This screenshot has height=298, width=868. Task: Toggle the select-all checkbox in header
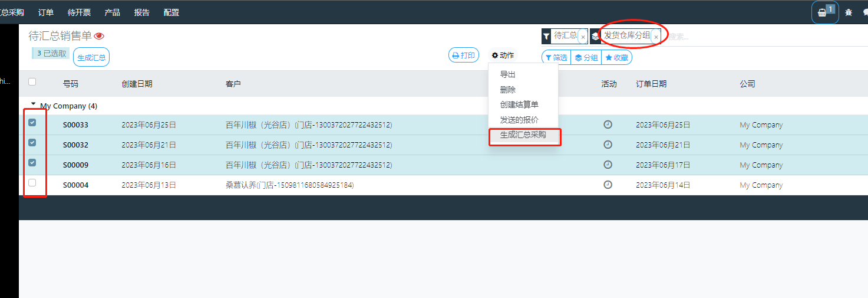(32, 82)
